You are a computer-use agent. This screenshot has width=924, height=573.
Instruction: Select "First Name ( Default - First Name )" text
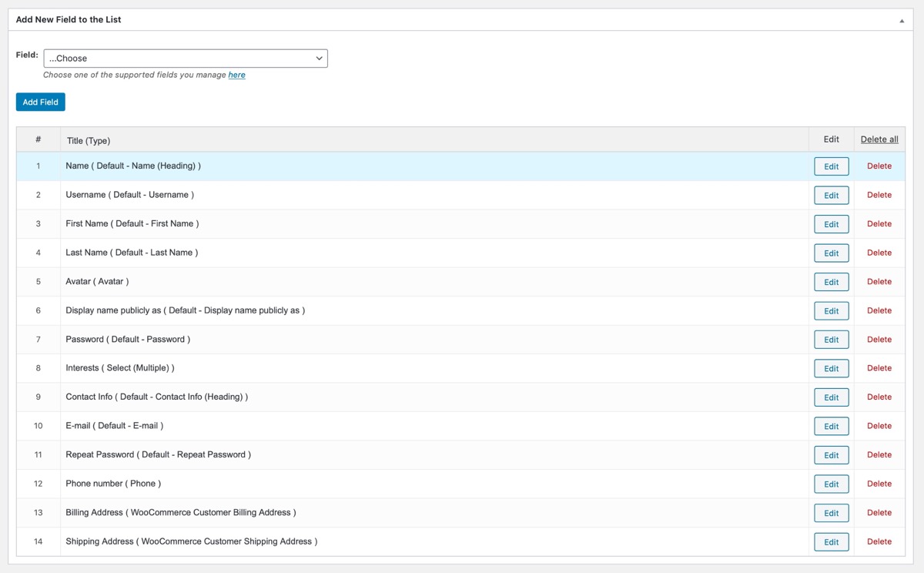[132, 224]
